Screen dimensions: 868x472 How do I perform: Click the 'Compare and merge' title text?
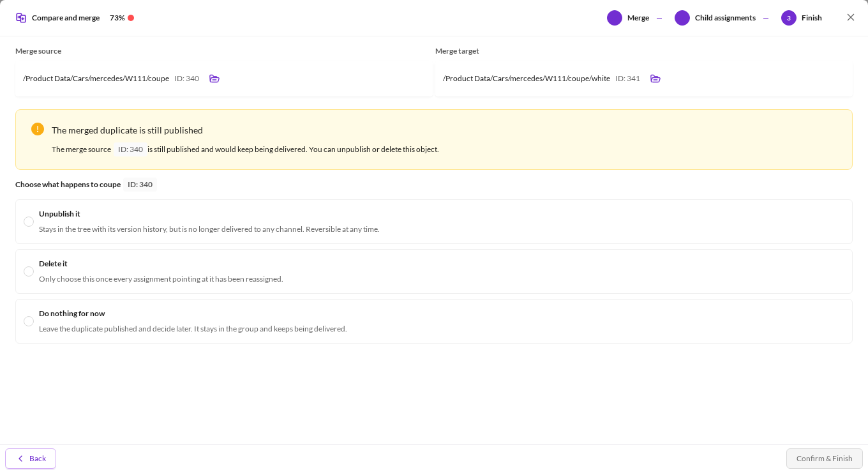tap(66, 18)
